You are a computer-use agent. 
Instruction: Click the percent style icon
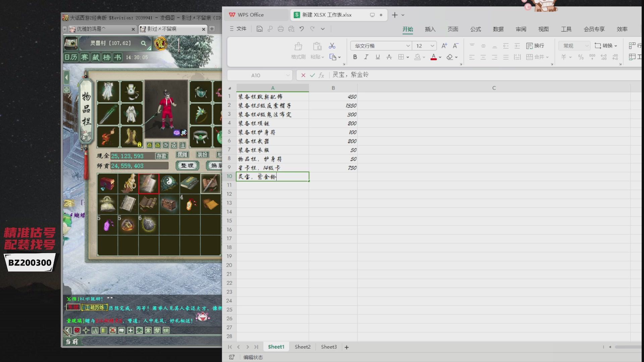point(581,57)
